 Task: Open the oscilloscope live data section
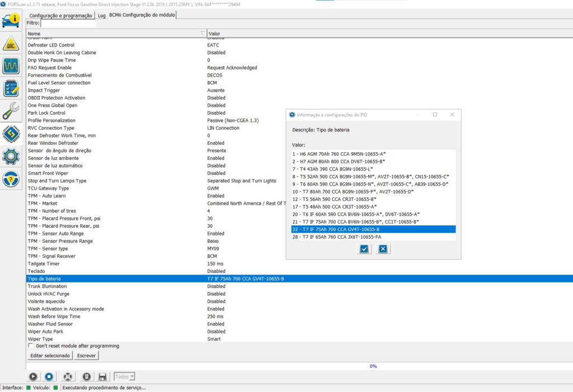coord(11,66)
